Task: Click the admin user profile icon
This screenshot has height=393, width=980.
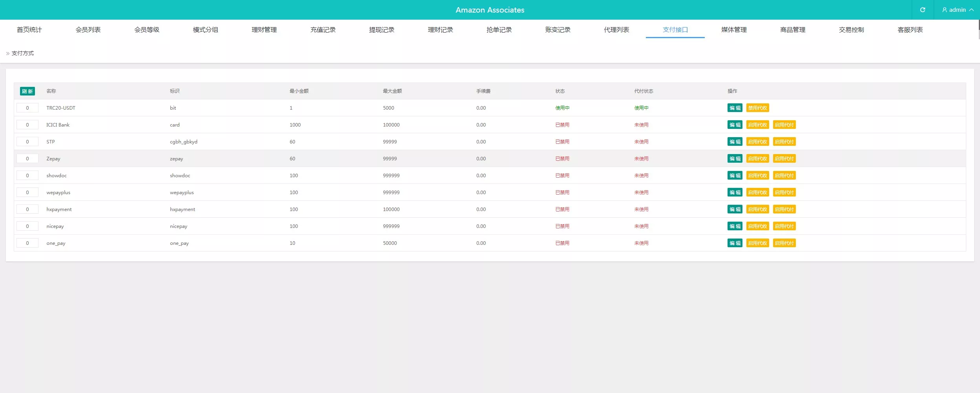Action: [944, 10]
